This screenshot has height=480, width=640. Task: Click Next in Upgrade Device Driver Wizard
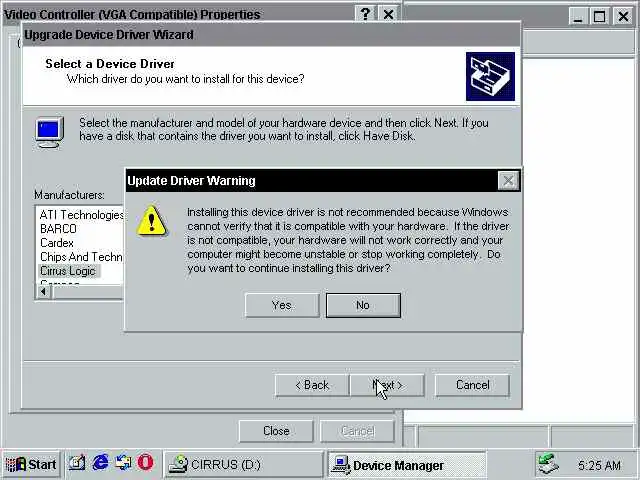[387, 385]
